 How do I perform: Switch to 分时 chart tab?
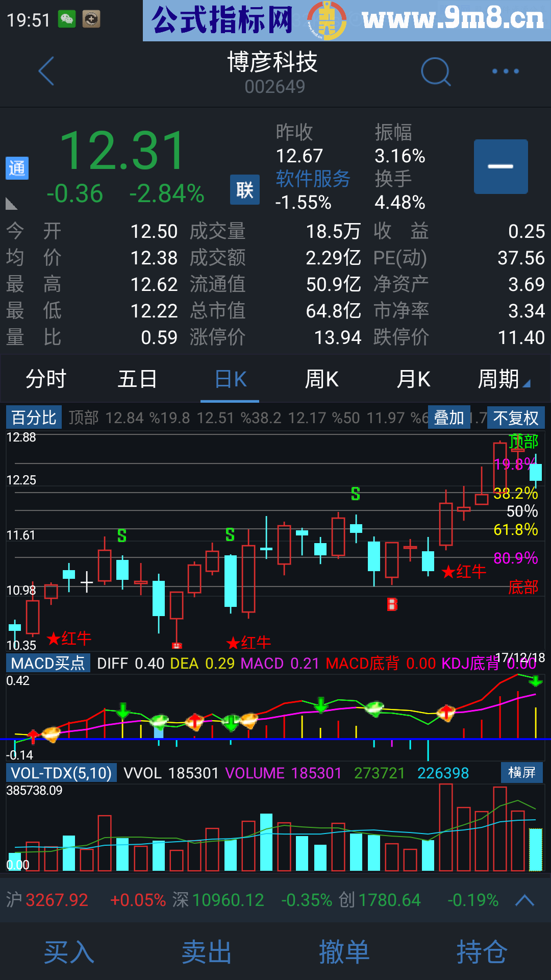(46, 379)
